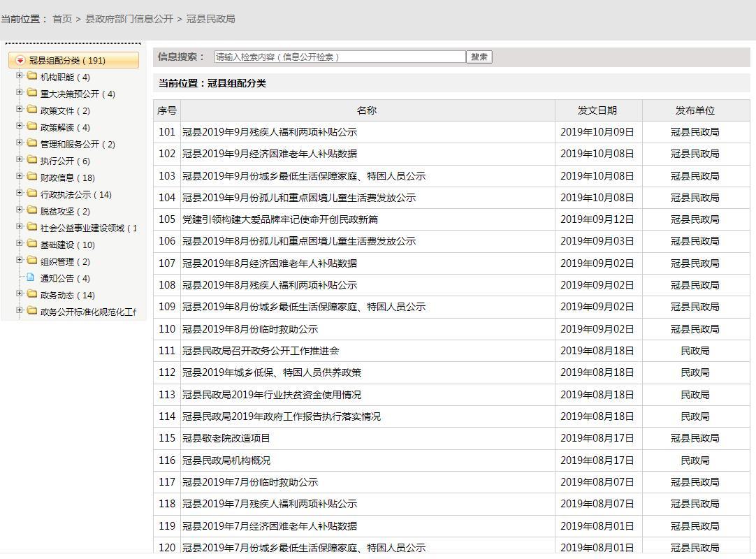The height and width of the screenshot is (559, 756).
Task: Click the folder icon next to 组织管理
Action: coord(32,261)
